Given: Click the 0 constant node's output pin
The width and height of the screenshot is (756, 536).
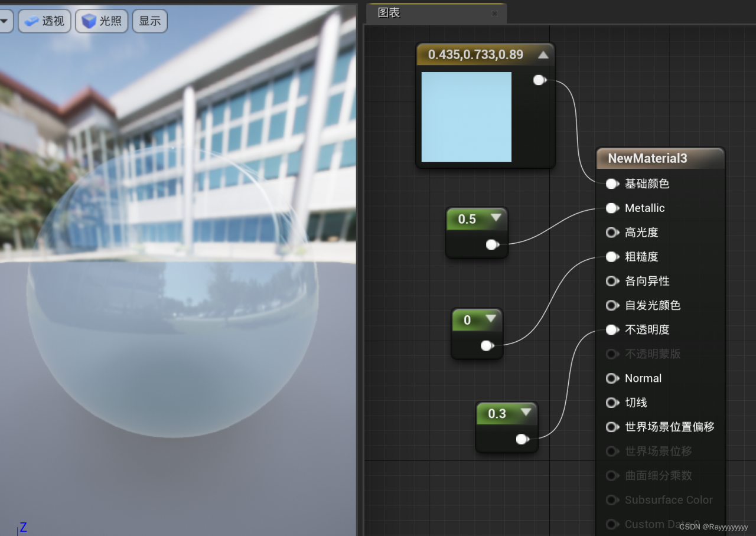Looking at the screenshot, I should [x=487, y=345].
